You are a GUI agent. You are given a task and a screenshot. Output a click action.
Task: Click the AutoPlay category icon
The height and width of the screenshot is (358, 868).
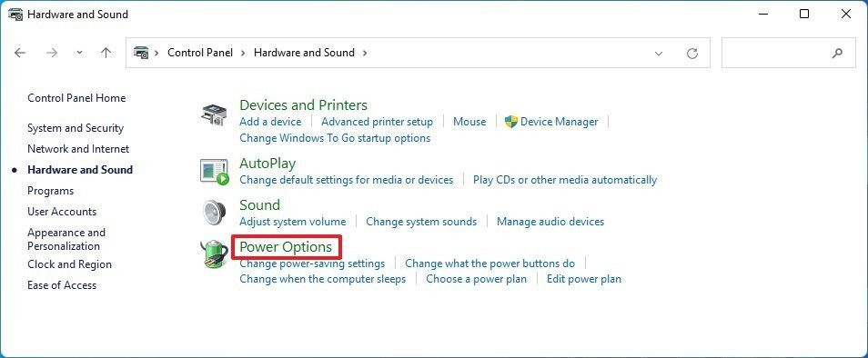point(214,172)
